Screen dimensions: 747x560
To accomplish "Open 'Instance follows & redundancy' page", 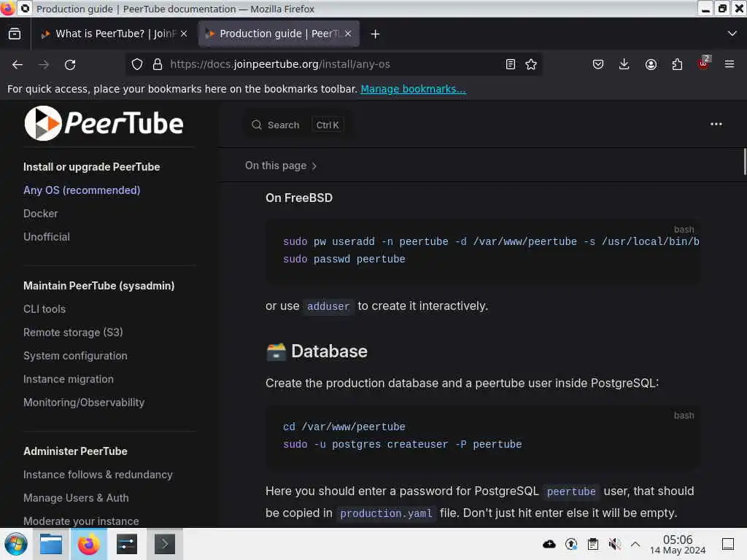I will [x=98, y=475].
